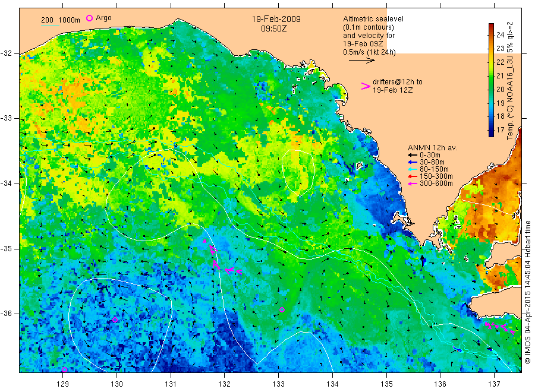
Task: Click the cyan 80-150m ANMN arrow
Action: coord(413,169)
